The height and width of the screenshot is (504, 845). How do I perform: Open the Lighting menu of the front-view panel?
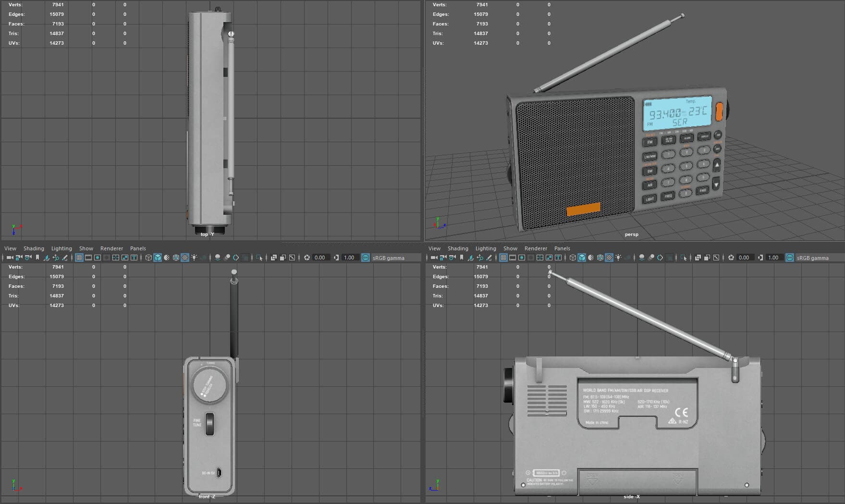[x=61, y=248]
